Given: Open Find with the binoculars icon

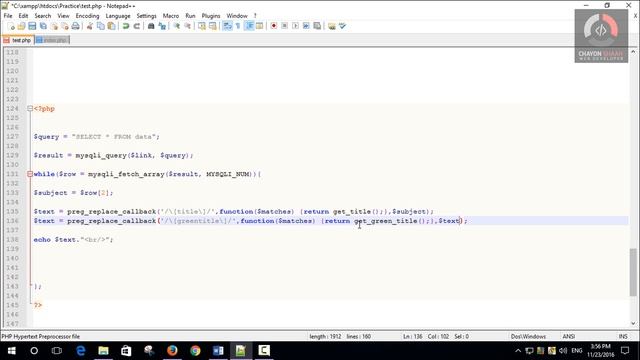Looking at the screenshot, I should click(151, 26).
